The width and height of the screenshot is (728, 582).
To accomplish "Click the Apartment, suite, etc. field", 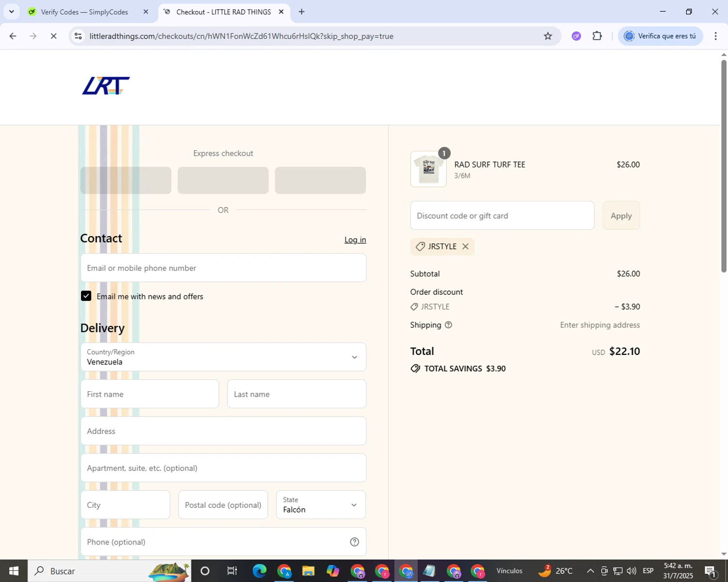I will tap(223, 468).
